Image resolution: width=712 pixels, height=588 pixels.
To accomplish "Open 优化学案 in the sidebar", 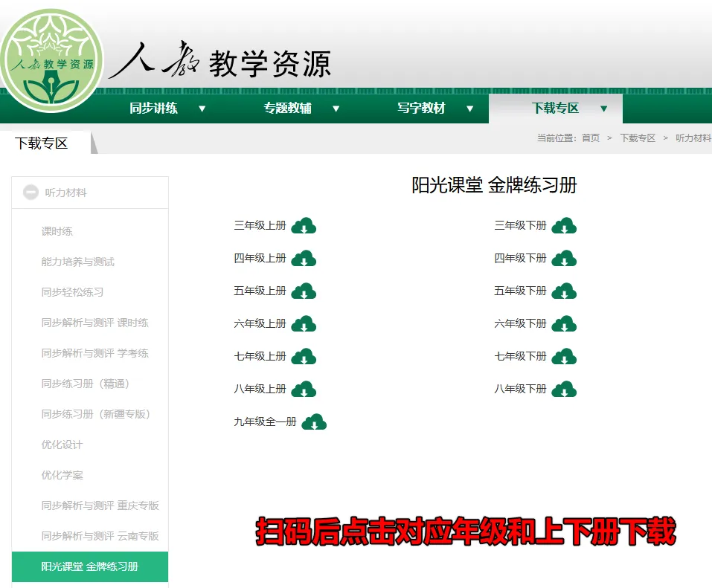I will tap(62, 475).
